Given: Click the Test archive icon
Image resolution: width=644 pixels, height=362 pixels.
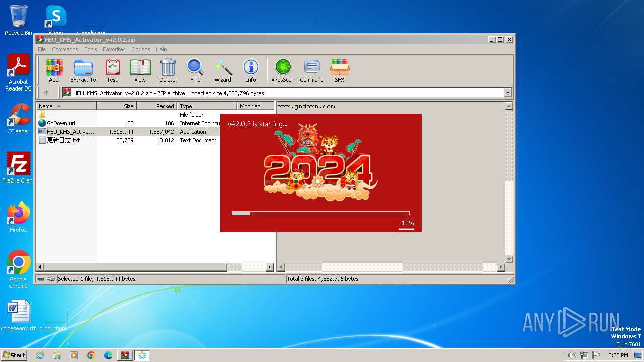Looking at the screenshot, I should pyautogui.click(x=112, y=70).
